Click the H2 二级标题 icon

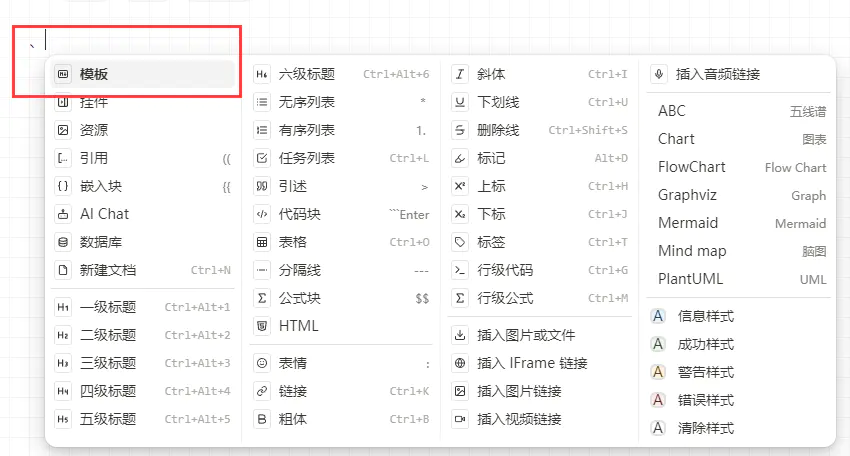click(63, 335)
